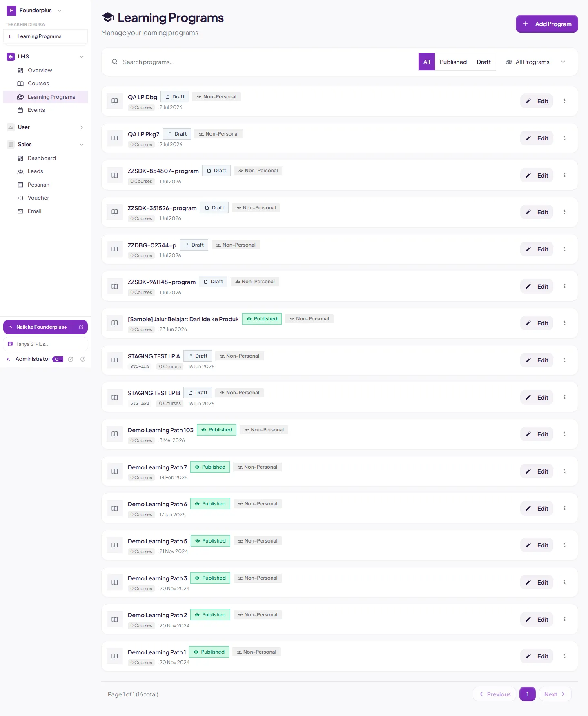This screenshot has width=588, height=716.
Task: Click the Add Program button
Action: [x=547, y=24]
